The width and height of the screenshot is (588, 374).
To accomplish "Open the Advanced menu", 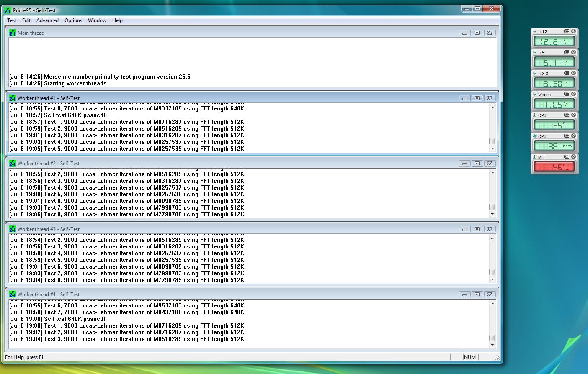I will pos(47,20).
